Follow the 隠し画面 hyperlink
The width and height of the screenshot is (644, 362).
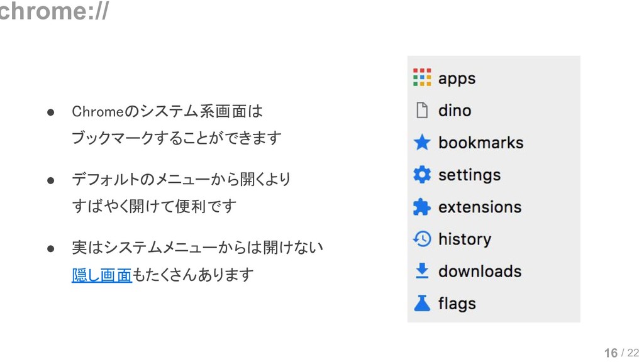tap(102, 275)
